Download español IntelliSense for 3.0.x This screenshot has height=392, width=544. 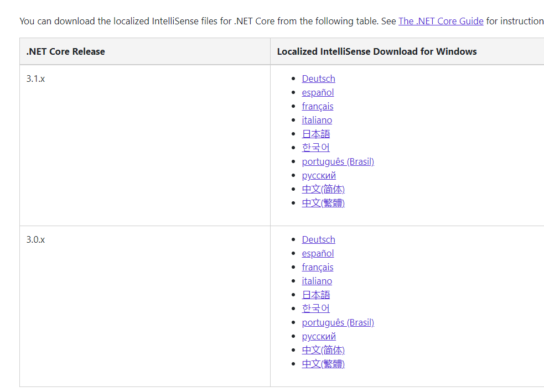click(x=318, y=253)
